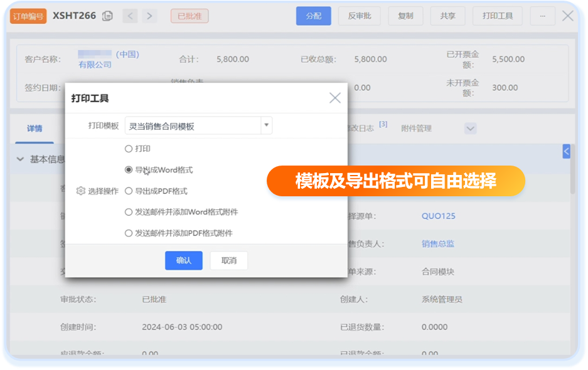
Task: Choose 发送邮件并添加PDF格式附件 option
Action: pyautogui.click(x=129, y=233)
